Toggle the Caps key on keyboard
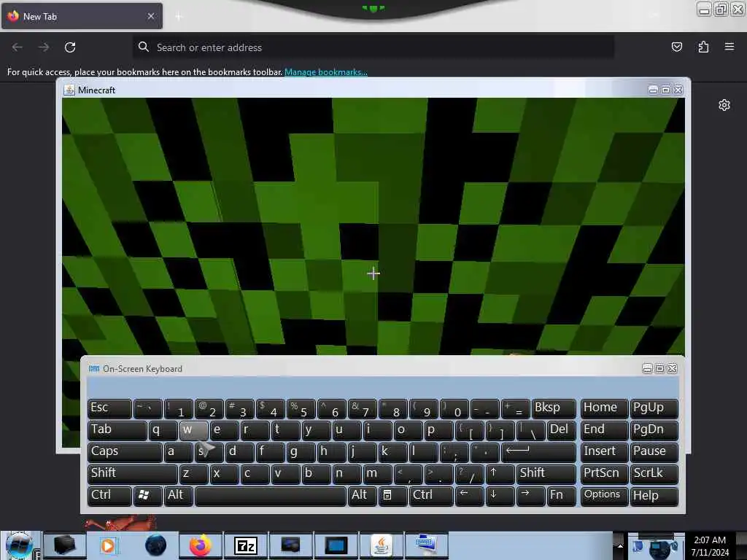This screenshot has width=747, height=560. point(125,452)
